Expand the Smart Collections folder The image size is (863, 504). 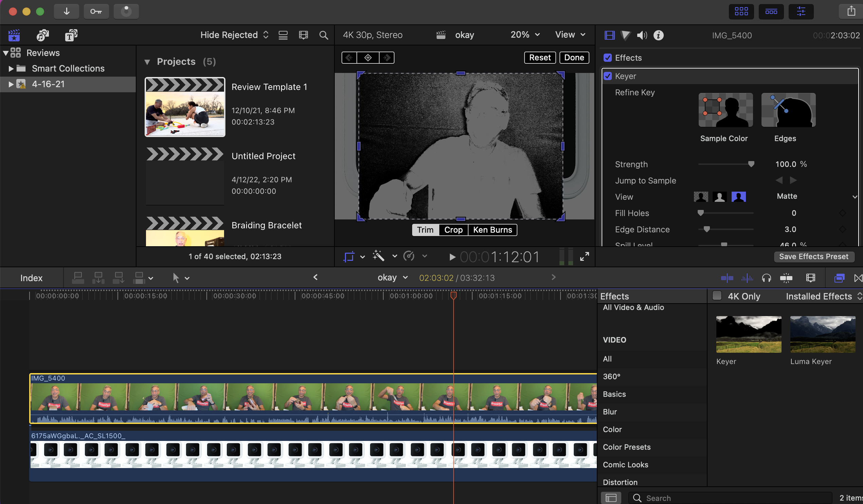coord(11,69)
